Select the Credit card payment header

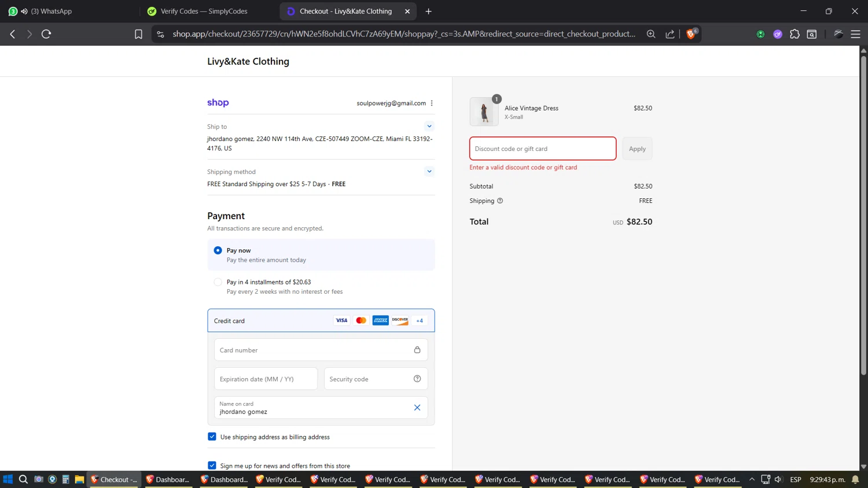321,320
